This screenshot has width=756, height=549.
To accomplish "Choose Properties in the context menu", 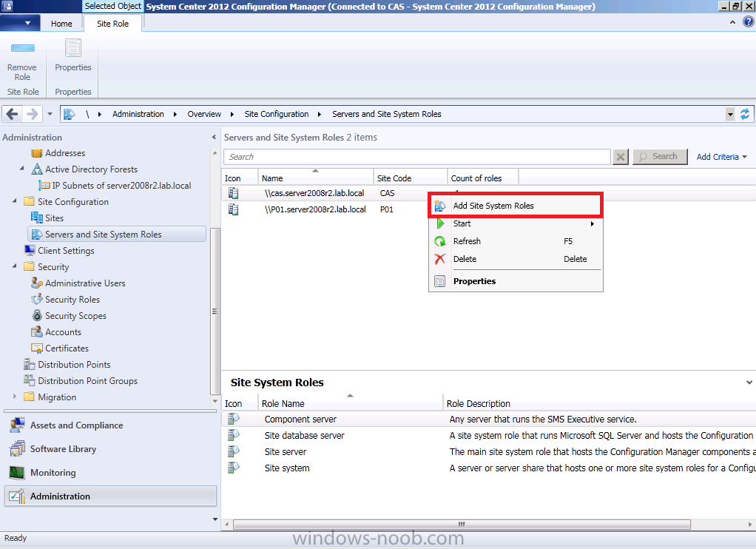I will [x=515, y=281].
